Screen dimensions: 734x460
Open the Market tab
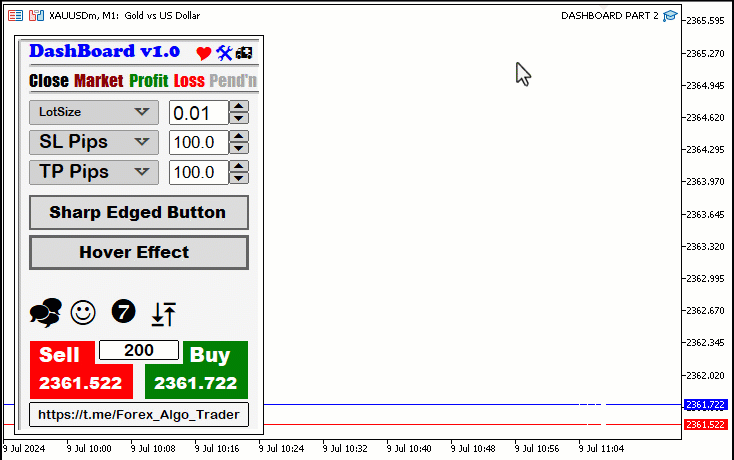click(x=99, y=81)
